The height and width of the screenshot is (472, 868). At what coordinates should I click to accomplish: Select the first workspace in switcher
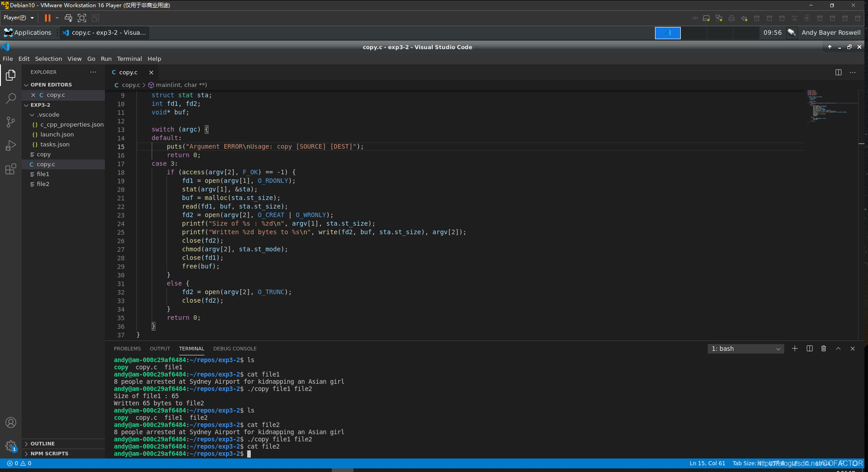coord(668,33)
